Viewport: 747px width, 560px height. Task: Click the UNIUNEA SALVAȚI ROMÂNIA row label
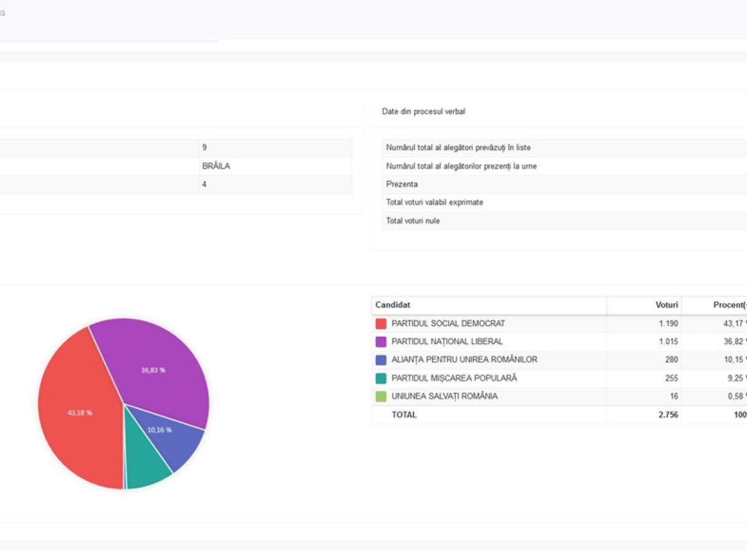(x=444, y=396)
